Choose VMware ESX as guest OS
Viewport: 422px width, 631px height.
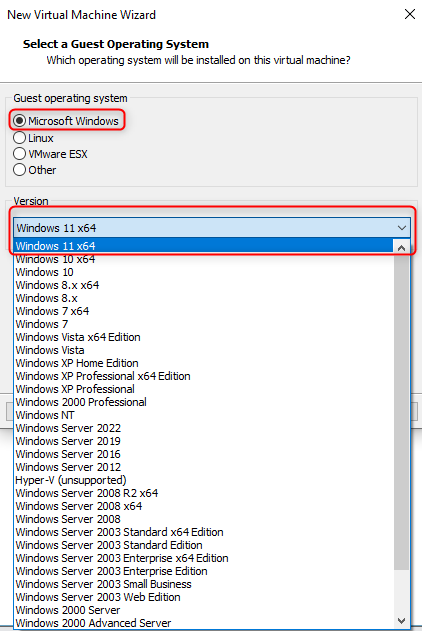[19, 154]
